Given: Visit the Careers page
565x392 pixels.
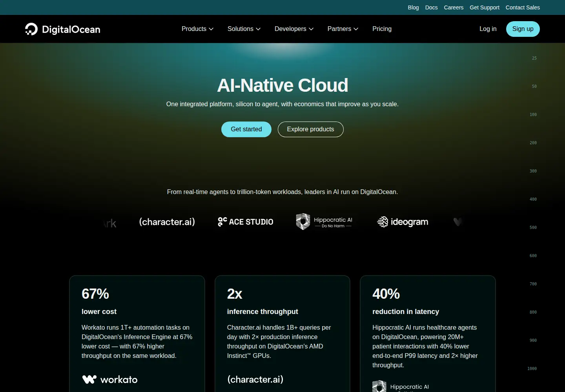Looking at the screenshot, I should pos(454,7).
